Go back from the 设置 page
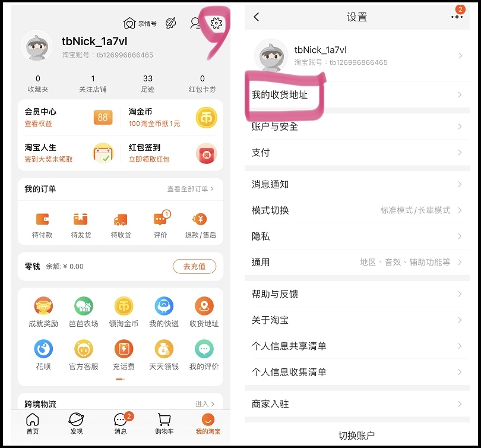Screen dimensions: 481x448 257,17
